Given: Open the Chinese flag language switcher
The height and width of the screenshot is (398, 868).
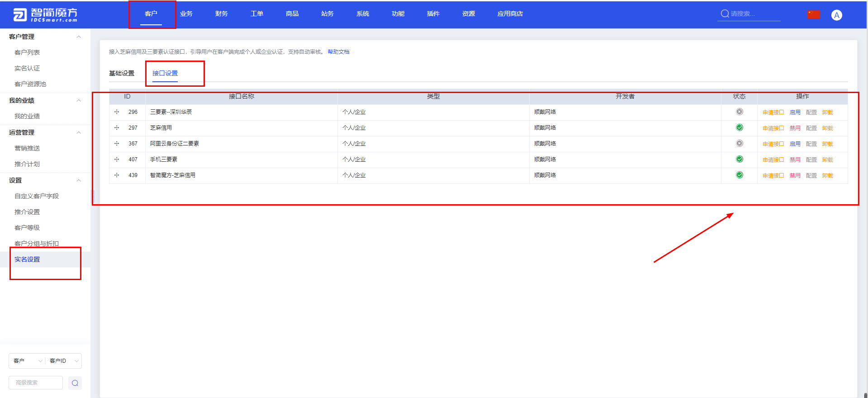Looking at the screenshot, I should 814,14.
